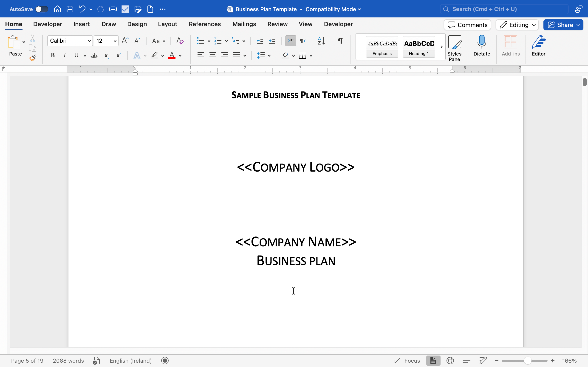Center align the text
The image size is (588, 367).
pyautogui.click(x=213, y=56)
